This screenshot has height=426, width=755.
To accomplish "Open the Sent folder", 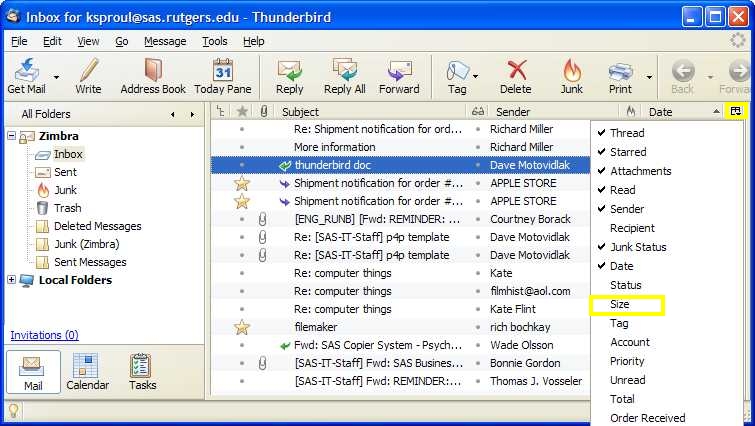I will [56, 172].
